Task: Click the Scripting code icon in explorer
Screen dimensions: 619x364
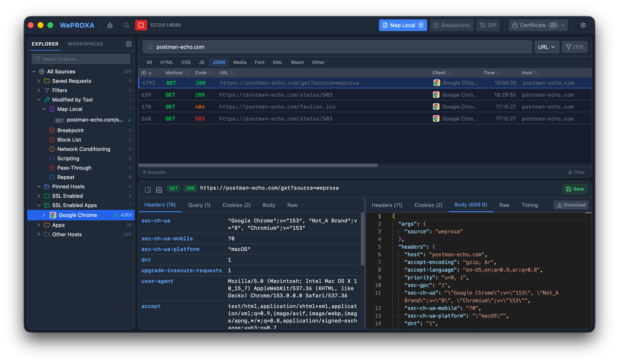Action: point(52,158)
